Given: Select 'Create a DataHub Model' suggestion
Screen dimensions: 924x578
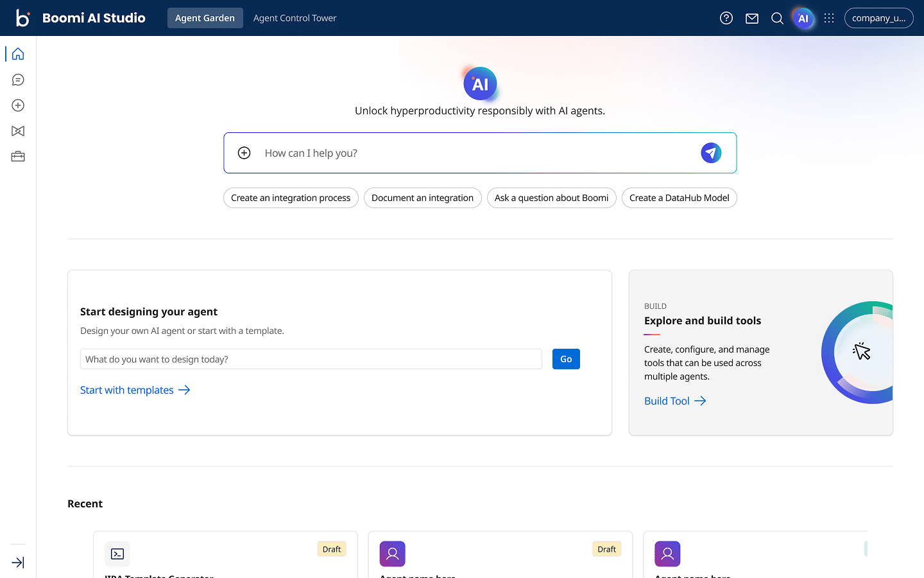Looking at the screenshot, I should click(680, 198).
